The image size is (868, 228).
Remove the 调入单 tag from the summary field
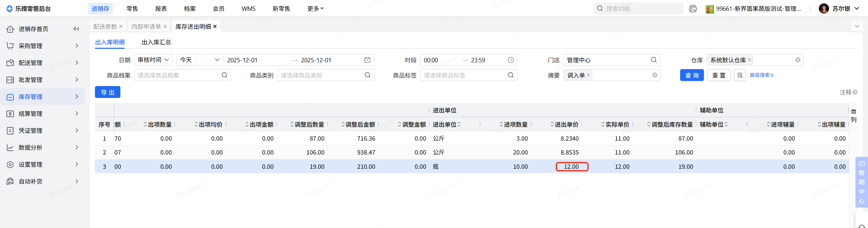[588, 75]
